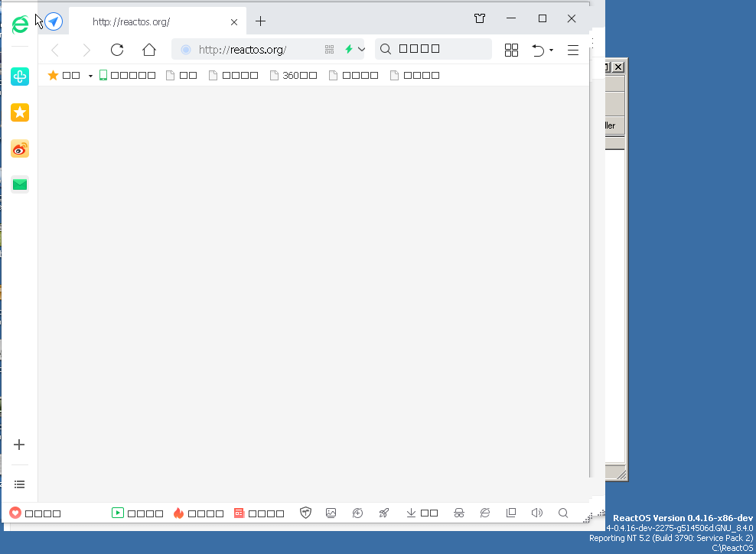Open the skin changer shirt icon
This screenshot has height=554, width=756.
point(480,19)
